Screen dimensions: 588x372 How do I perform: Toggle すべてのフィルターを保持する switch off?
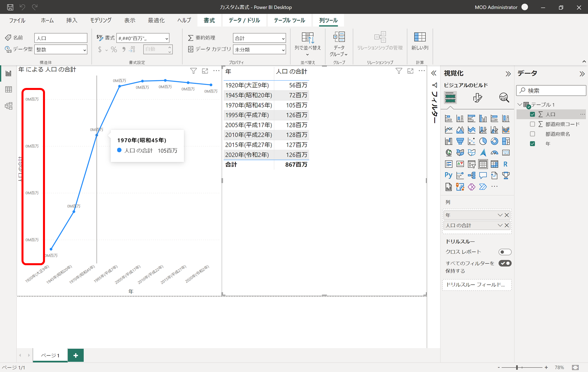(x=505, y=264)
